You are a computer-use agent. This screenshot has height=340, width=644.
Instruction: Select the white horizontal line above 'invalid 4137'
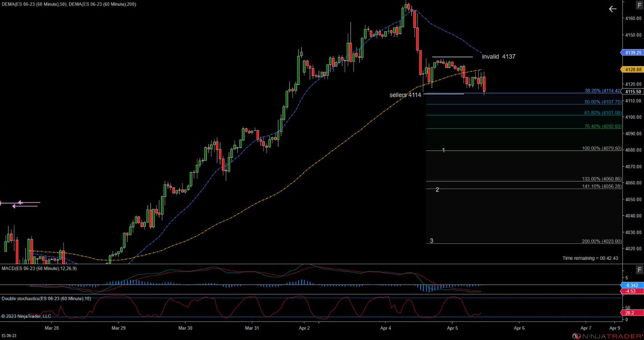(x=452, y=56)
